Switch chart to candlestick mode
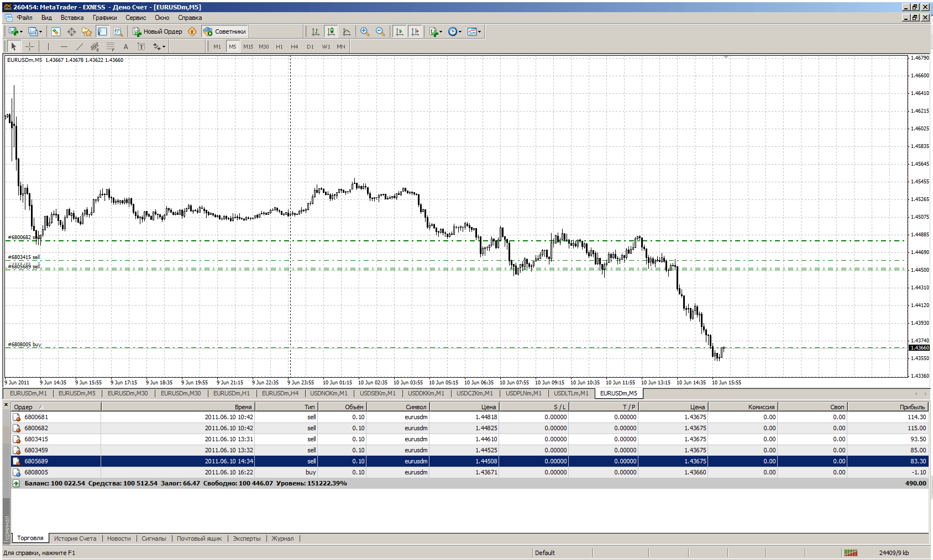Screen dimensions: 933x560 (x=331, y=31)
